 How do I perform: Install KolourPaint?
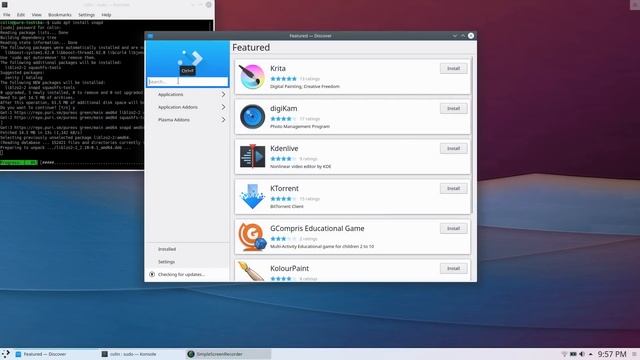453,269
